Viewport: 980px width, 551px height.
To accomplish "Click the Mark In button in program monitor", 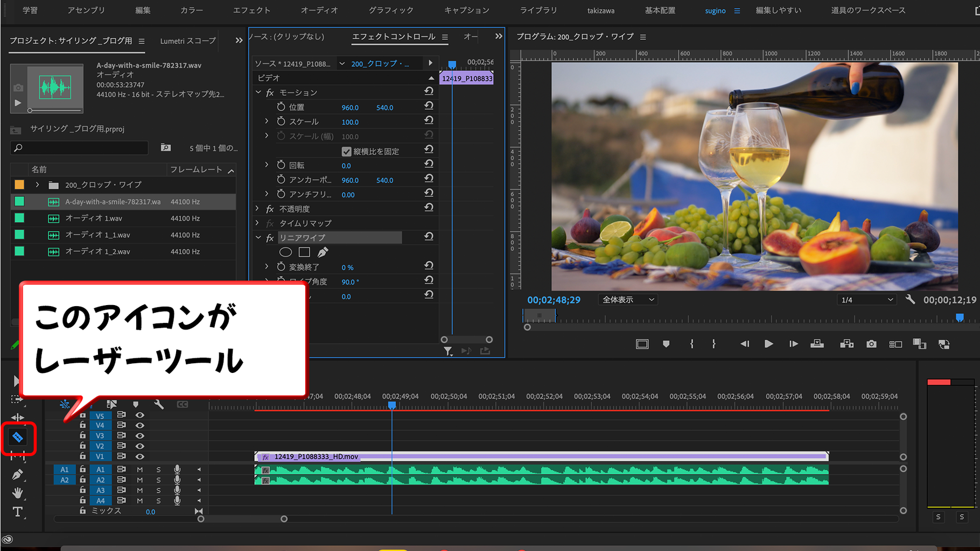I will point(691,344).
